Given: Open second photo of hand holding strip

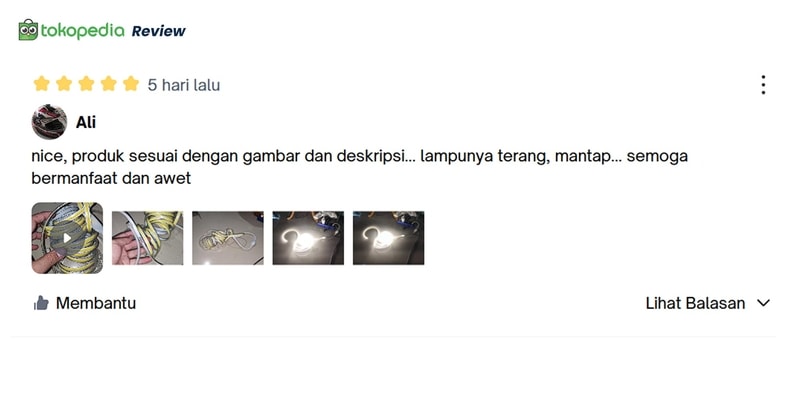Looking at the screenshot, I should pos(147,238).
